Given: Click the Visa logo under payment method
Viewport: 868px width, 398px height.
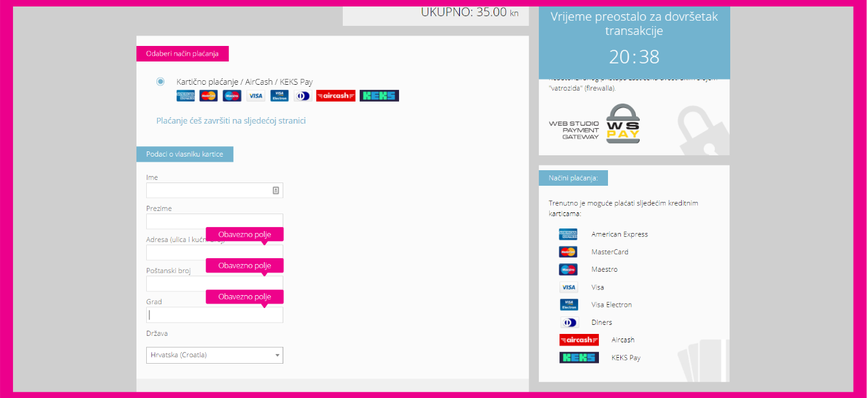Looking at the screenshot, I should tap(255, 96).
